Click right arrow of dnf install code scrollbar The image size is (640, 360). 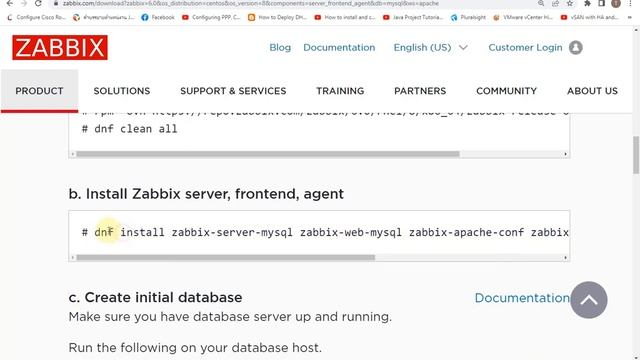coord(565,258)
